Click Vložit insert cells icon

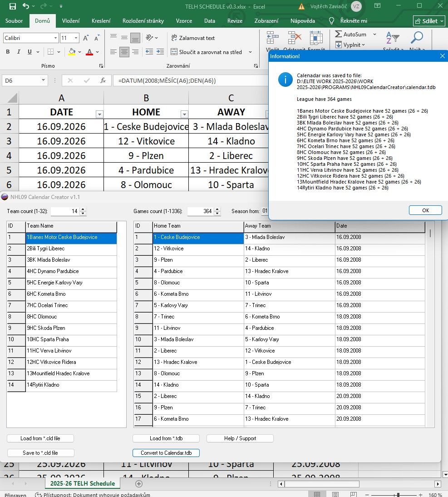click(272, 38)
